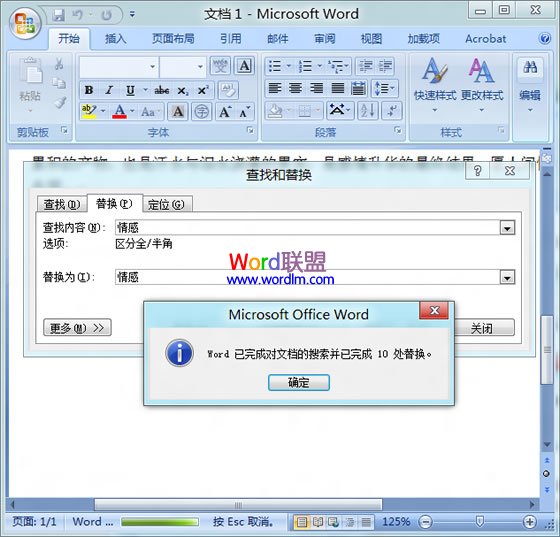Toggle Strikethrough formatting

(161, 90)
